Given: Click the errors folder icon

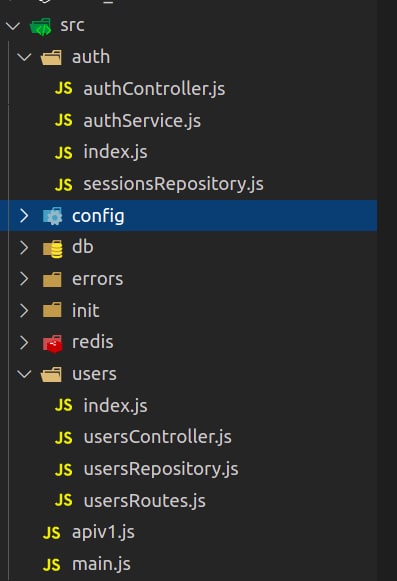Looking at the screenshot, I should pyautogui.click(x=52, y=280).
